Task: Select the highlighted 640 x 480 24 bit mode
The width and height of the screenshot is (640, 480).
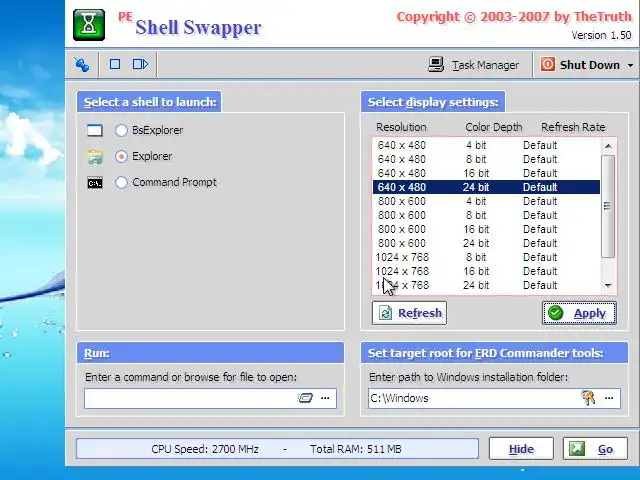Action: 486,187
